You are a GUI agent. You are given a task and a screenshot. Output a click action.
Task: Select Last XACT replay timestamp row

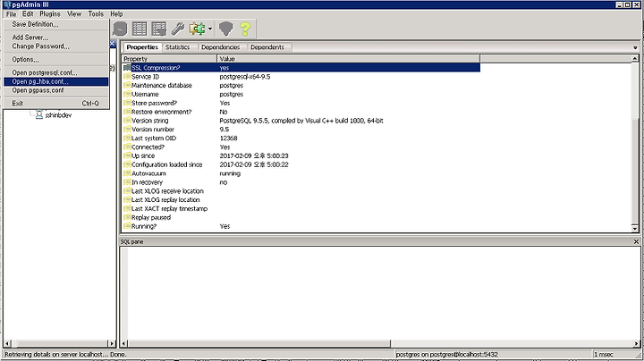pyautogui.click(x=301, y=209)
